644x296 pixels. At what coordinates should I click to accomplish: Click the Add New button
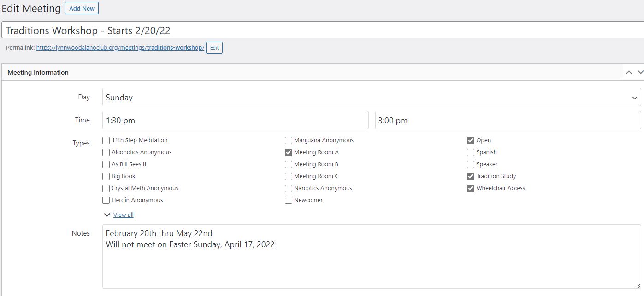[x=82, y=8]
